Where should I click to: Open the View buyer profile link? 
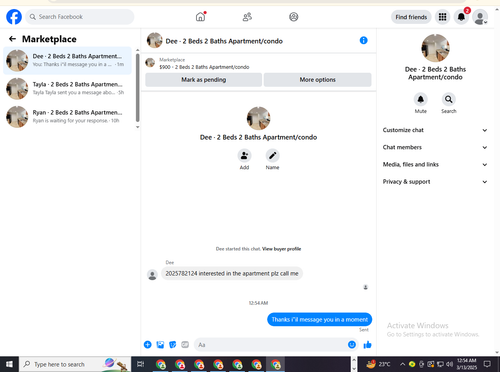click(x=281, y=249)
